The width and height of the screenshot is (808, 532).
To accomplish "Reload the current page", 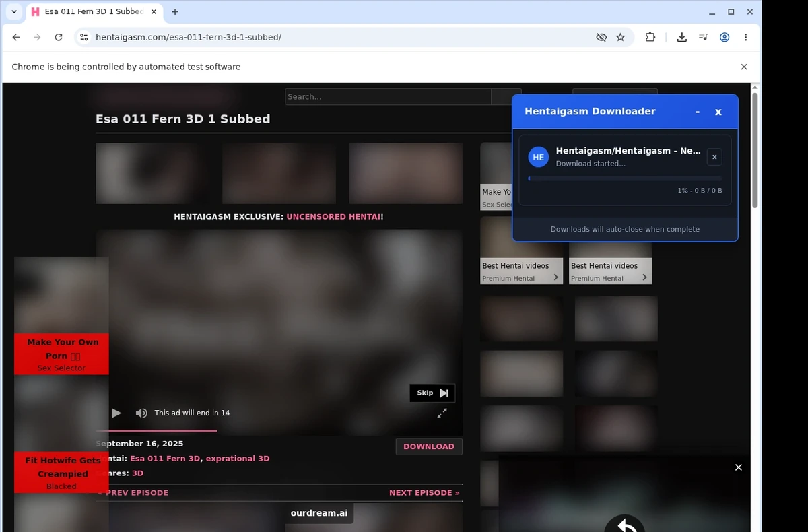I will pos(59,37).
